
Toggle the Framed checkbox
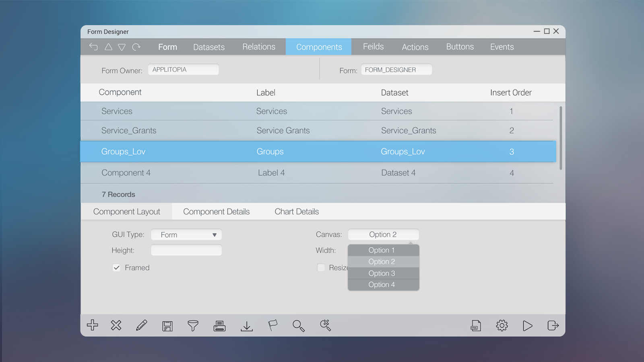coord(116,267)
